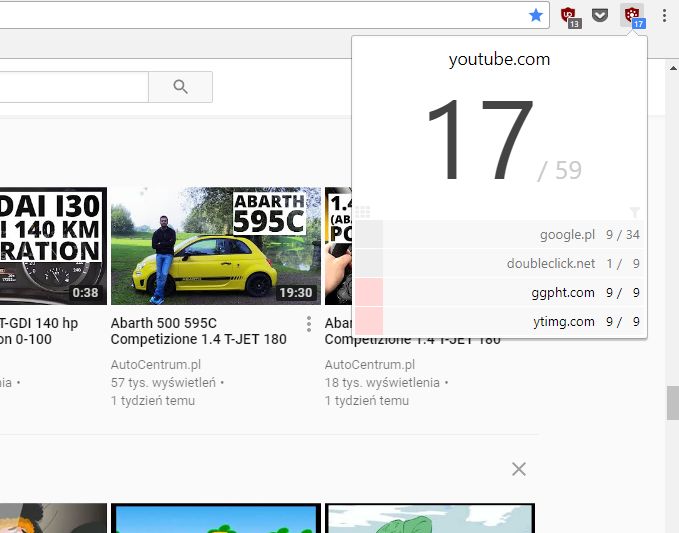Open options menu for Abarth 500 595C video
Screen dimensions: 679x533
coord(309,324)
